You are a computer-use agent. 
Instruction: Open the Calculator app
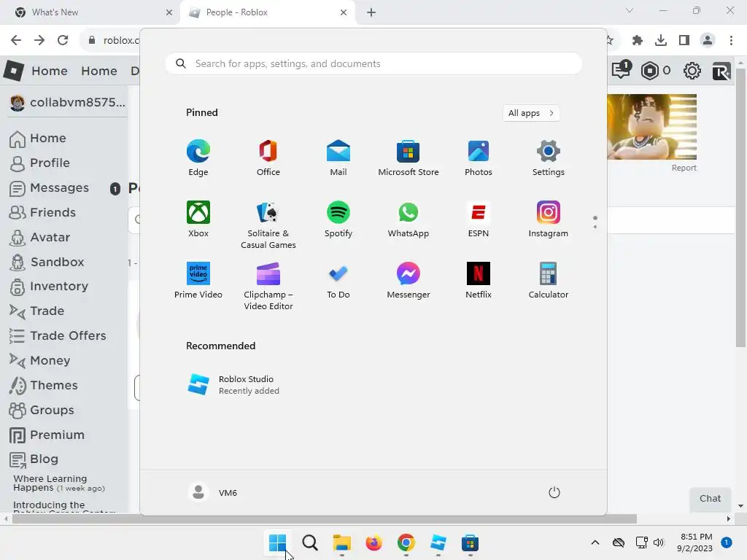pos(549,281)
